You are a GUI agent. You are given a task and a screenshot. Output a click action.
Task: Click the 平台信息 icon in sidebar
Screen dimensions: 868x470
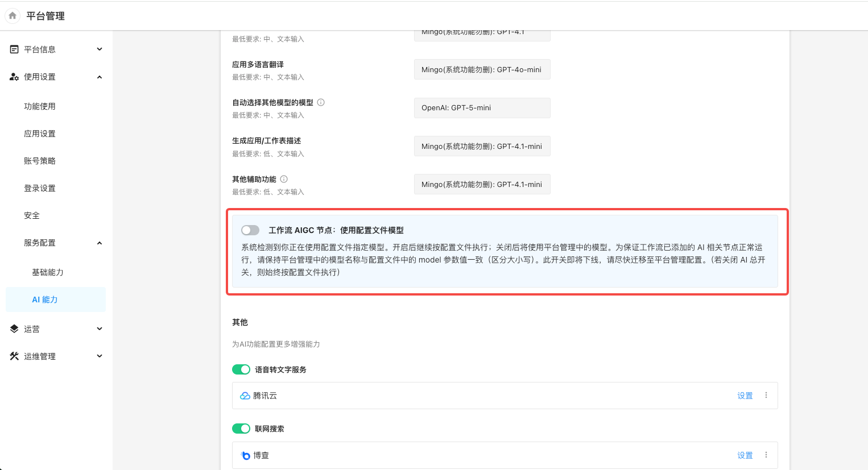(14, 49)
